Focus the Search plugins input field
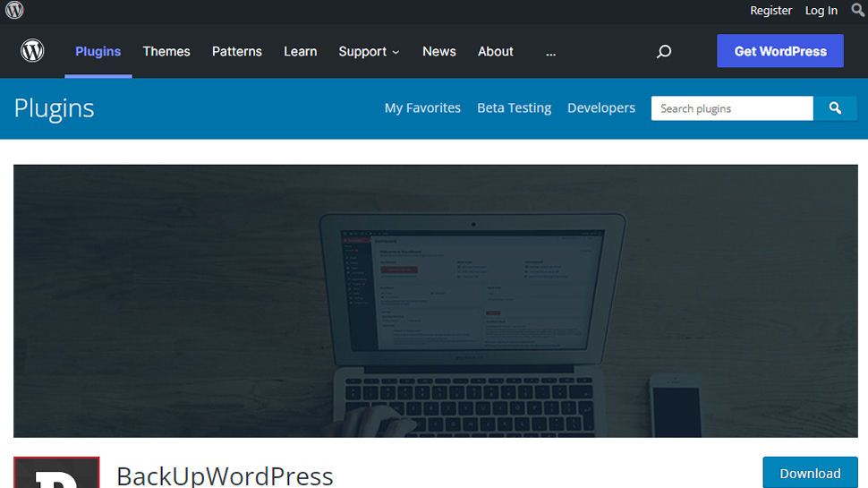This screenshot has width=868, height=488. (732, 108)
